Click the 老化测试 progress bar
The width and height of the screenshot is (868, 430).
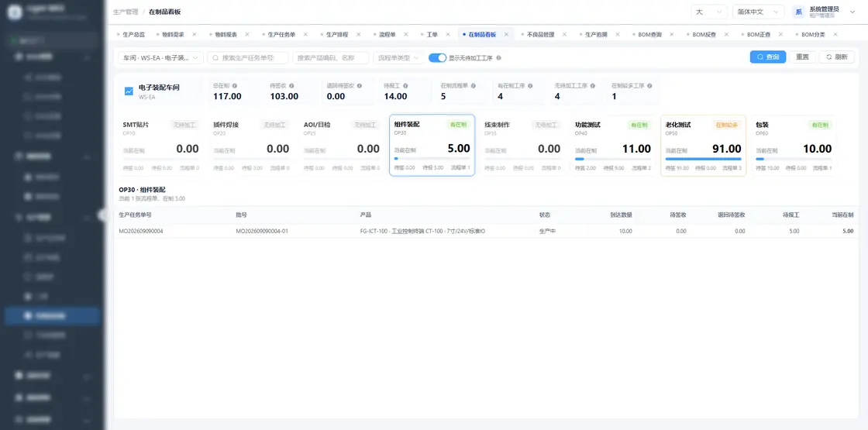click(703, 159)
